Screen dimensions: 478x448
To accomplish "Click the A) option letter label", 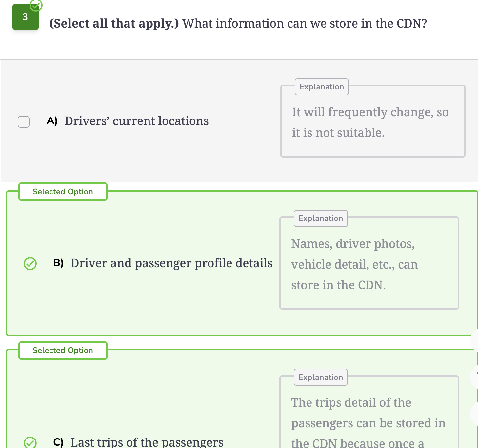I will click(52, 121).
